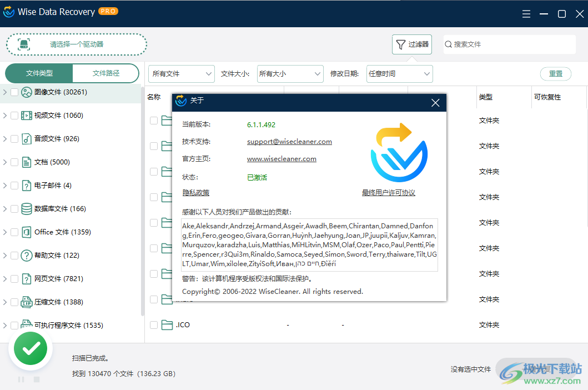Click the pause scan button

(21, 379)
